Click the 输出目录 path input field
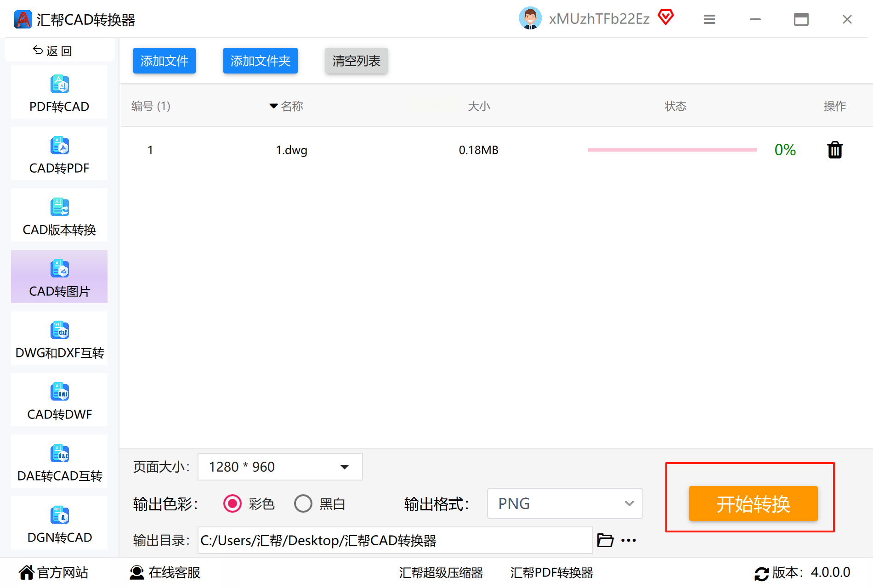This screenshot has width=873, height=588. tap(395, 540)
